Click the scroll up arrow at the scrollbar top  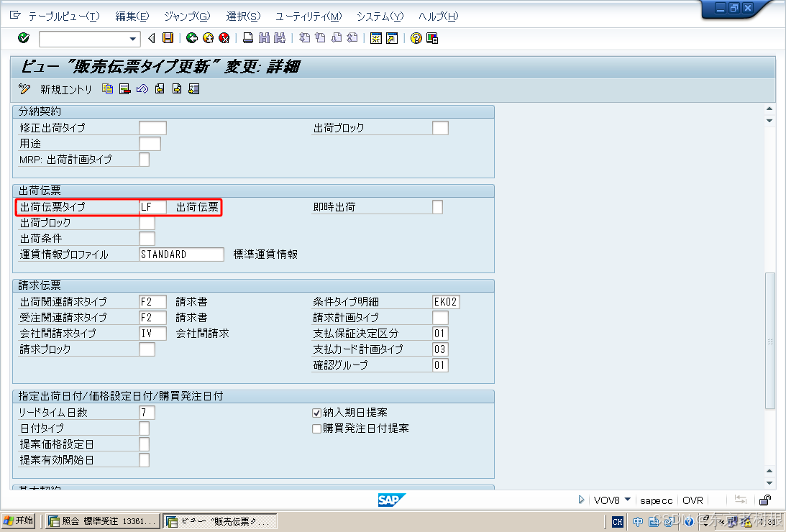[x=769, y=109]
